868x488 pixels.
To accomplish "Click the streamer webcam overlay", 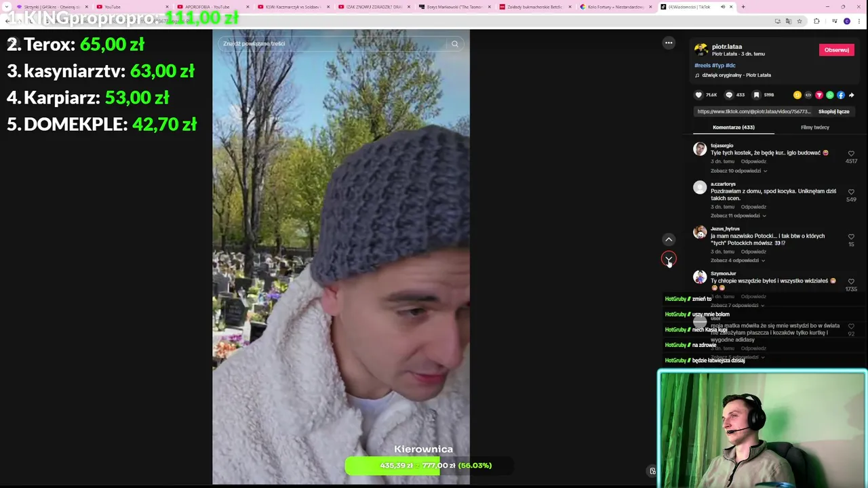I will pyautogui.click(x=762, y=428).
